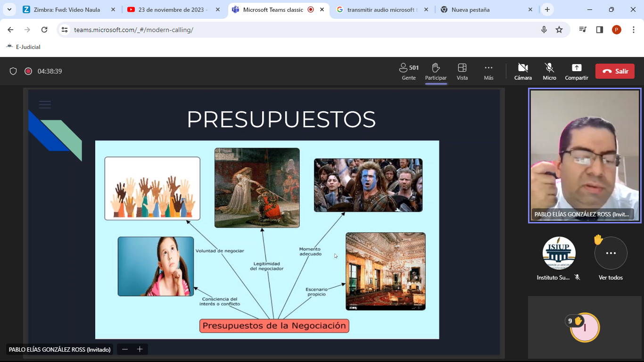Click the presenter name label PABLO ELÍAS GONZÁLEZ ROSS (Invitado)
Viewport: 644px width, 362px height.
coord(59,349)
